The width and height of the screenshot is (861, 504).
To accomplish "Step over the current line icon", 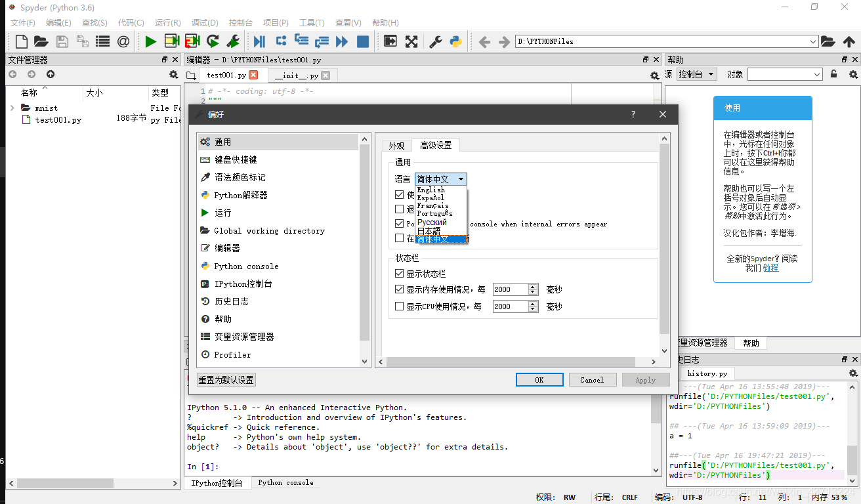I will click(x=281, y=41).
